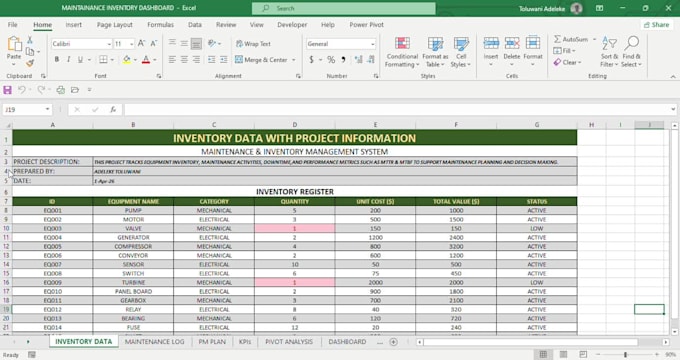This screenshot has height=360, width=680.
Task: Toggle Bold formatting
Action: (x=57, y=59)
